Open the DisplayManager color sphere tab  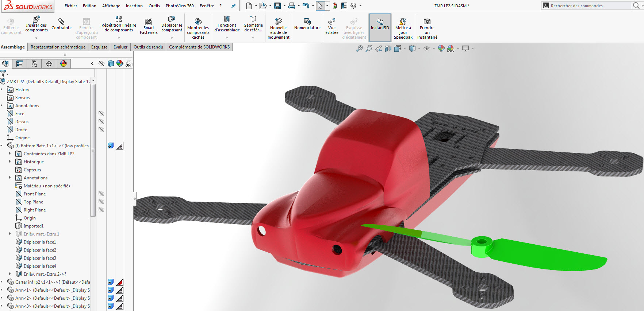point(64,64)
